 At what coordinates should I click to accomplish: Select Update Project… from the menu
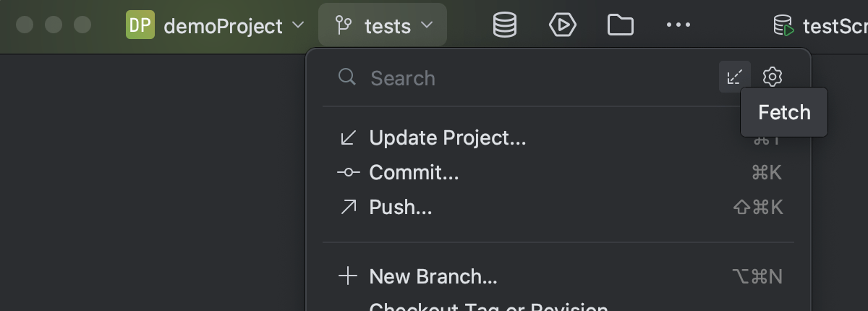tap(447, 137)
